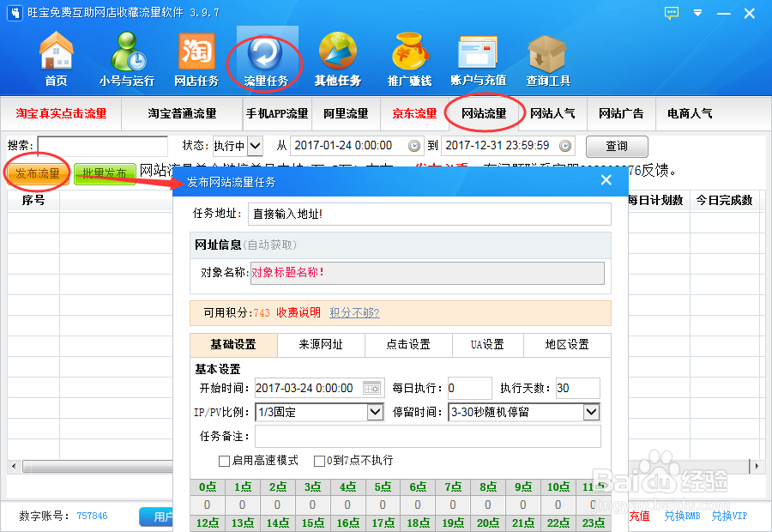
Task: Open the 积分不够? link
Action: (354, 313)
